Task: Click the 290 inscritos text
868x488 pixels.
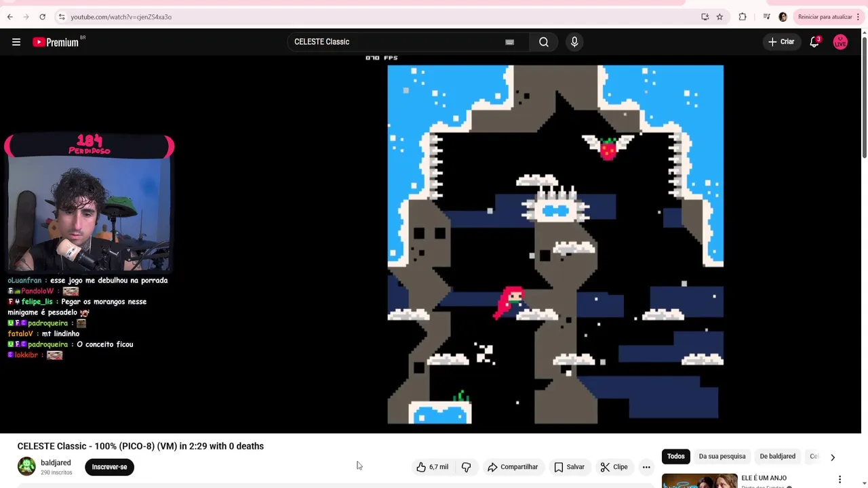Action: pyautogui.click(x=56, y=472)
